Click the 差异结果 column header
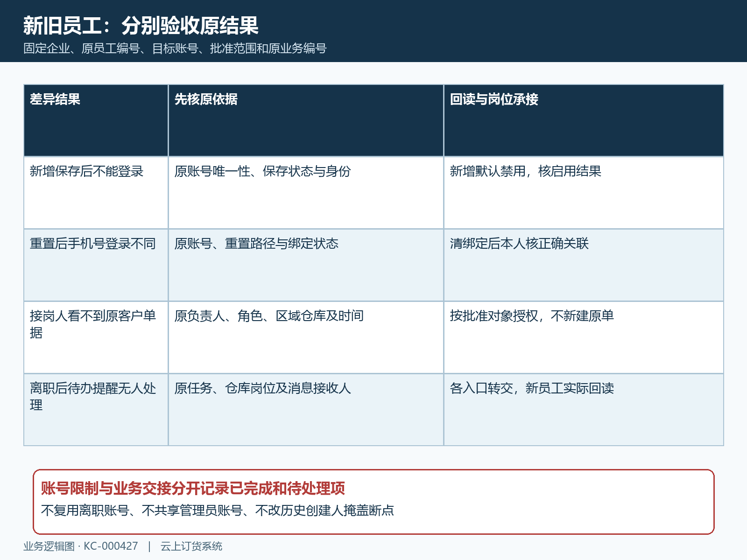 96,120
